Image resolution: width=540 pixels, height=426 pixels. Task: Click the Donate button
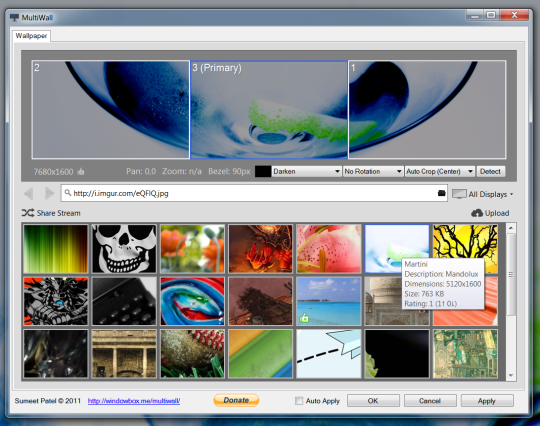(236, 400)
